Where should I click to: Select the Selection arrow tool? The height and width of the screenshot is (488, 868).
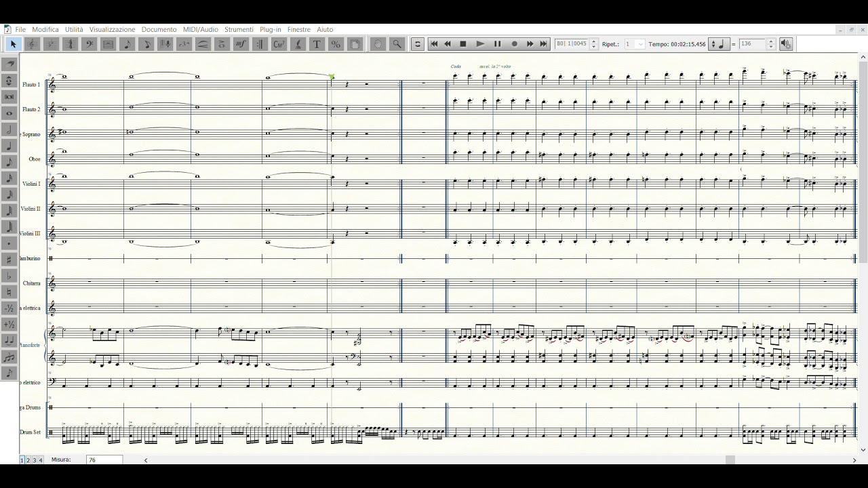(13, 44)
